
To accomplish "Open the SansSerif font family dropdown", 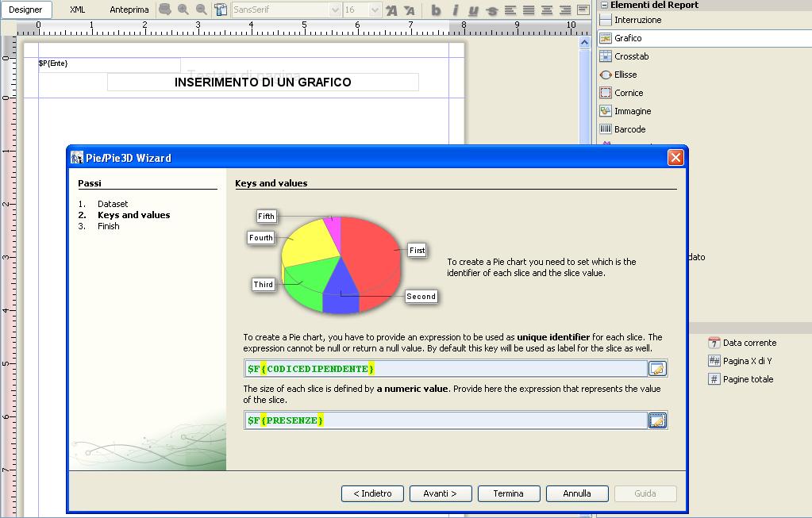I will (x=335, y=10).
